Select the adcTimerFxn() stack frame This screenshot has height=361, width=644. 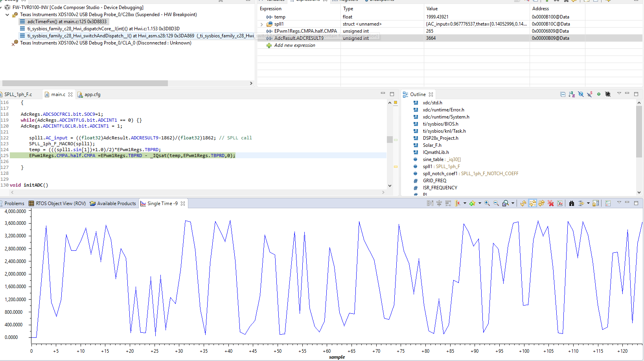pyautogui.click(x=63, y=22)
